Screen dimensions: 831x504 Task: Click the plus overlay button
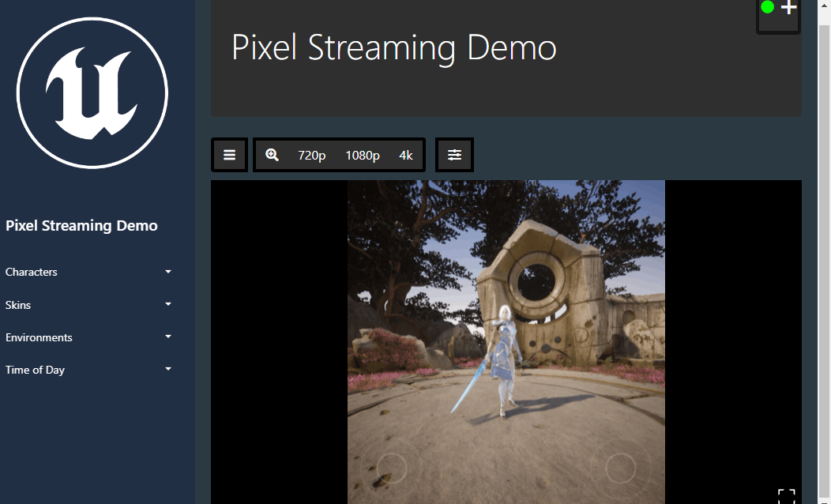click(x=788, y=8)
